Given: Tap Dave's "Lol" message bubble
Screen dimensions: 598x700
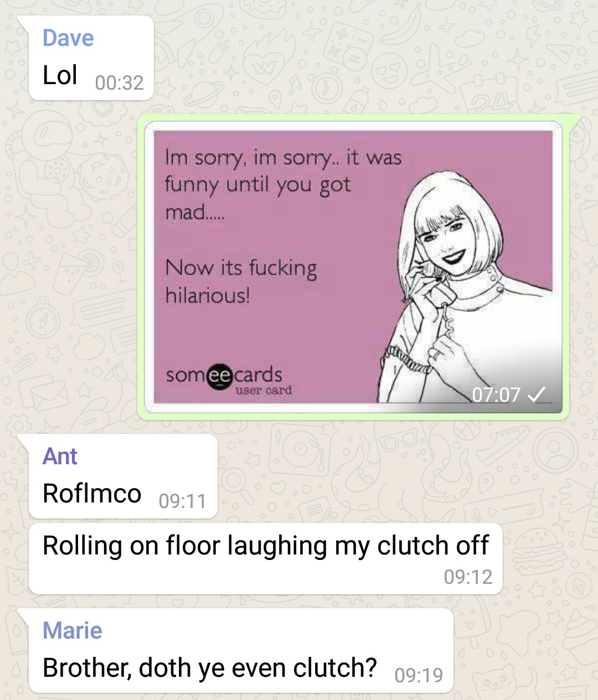Looking at the screenshot, I should (x=91, y=58).
